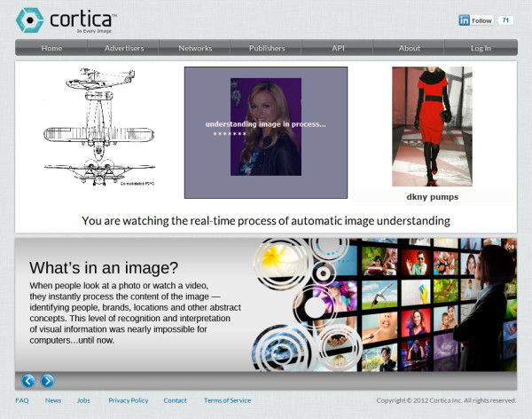Screen dimensions: 532x419
Task: Click the LinkedIn Follow button
Action: (476, 20)
